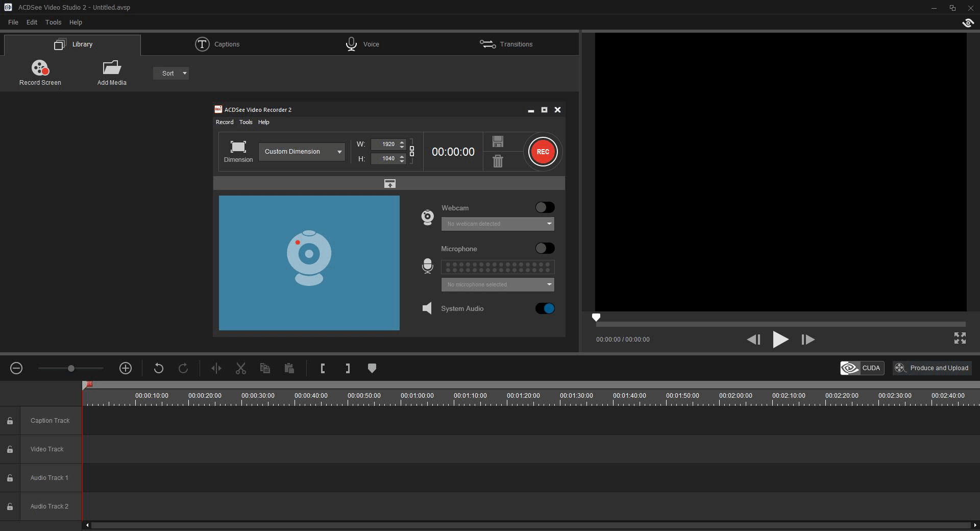The width and height of the screenshot is (980, 531).
Task: Open the 'No webcam detected' dropdown
Action: (x=498, y=224)
